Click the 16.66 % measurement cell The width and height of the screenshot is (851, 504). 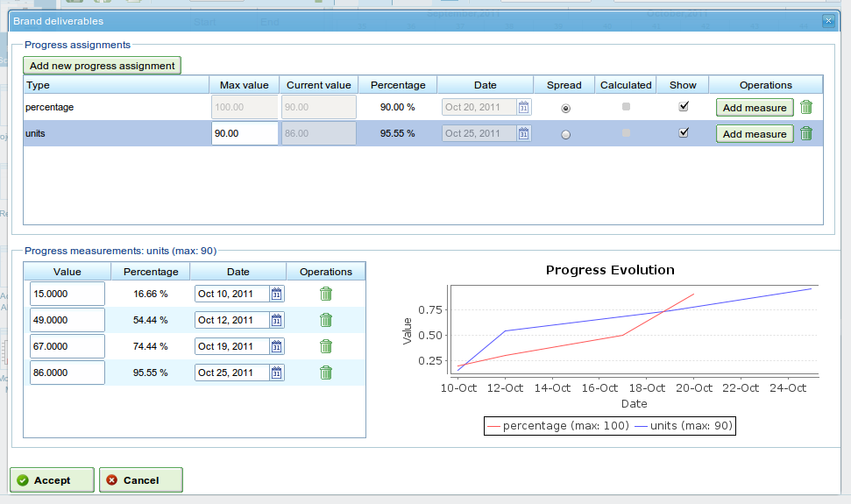(151, 294)
